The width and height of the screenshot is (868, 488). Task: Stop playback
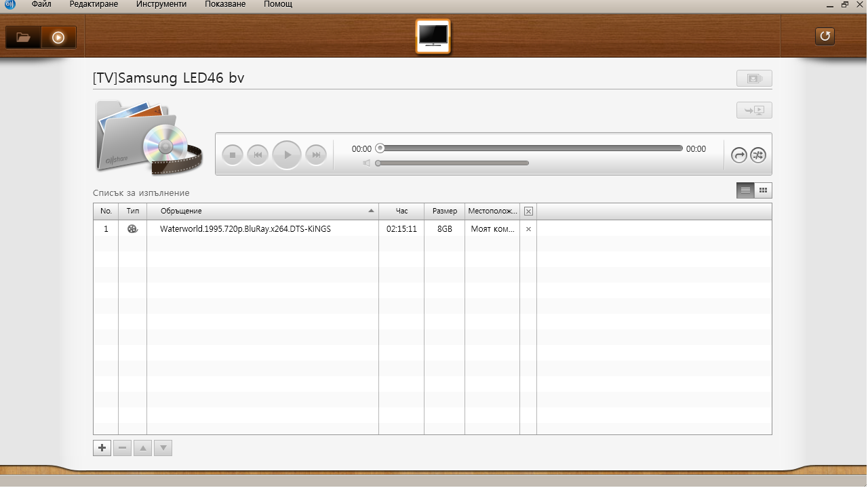coord(233,155)
